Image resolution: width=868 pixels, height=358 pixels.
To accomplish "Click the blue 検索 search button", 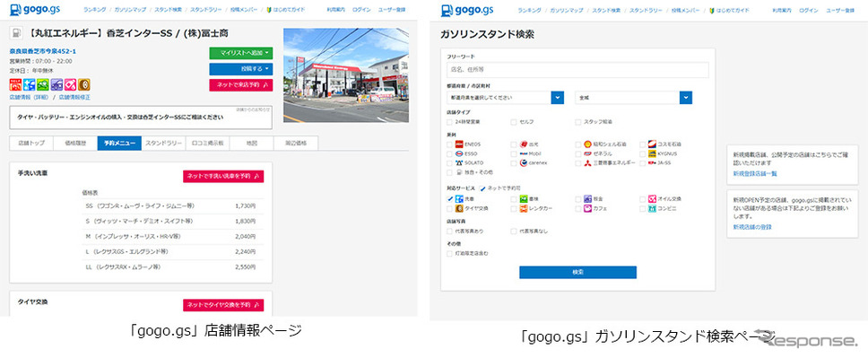I will pos(577,272).
